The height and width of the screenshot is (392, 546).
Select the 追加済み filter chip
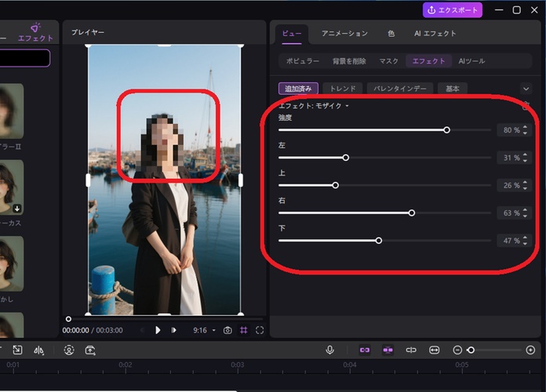[x=298, y=89]
